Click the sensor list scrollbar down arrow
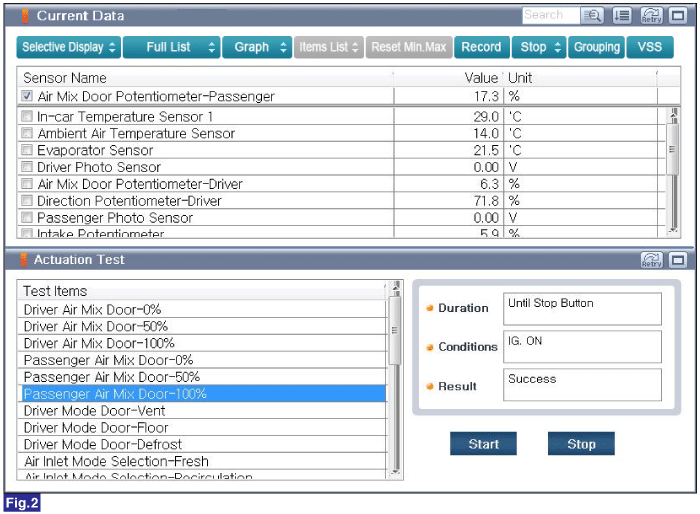Viewport: 700px width, 514px height. [674, 231]
